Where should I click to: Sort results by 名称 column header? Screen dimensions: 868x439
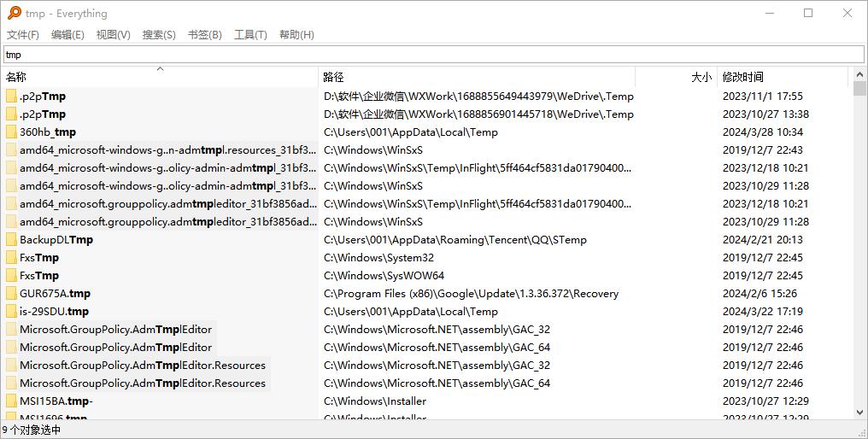pyautogui.click(x=16, y=77)
